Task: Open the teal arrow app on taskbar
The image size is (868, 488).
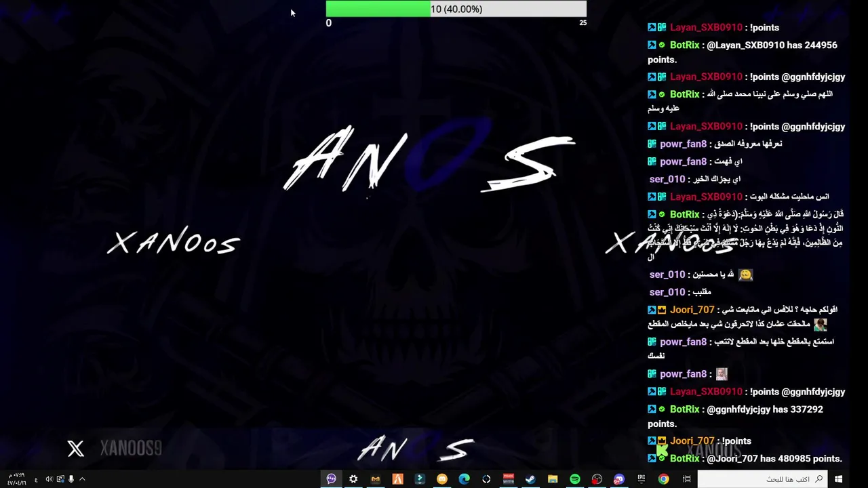Action: tap(420, 479)
